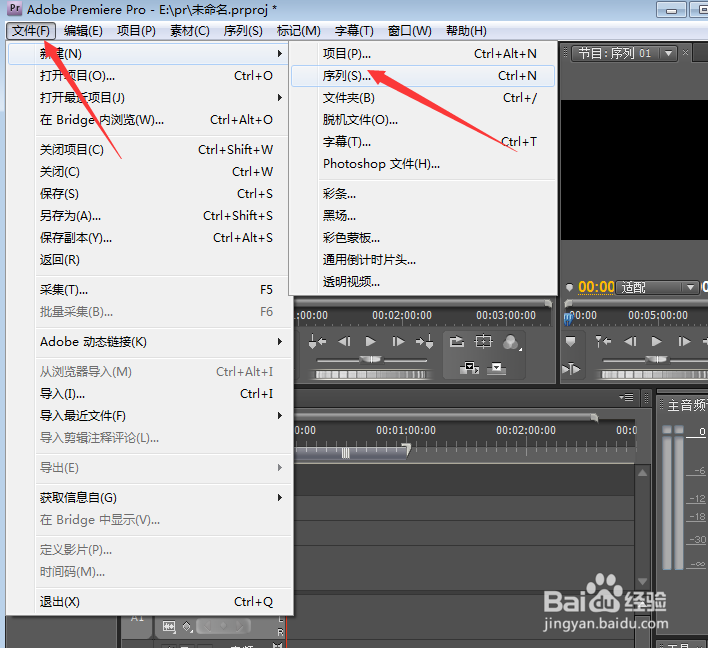The height and width of the screenshot is (648, 708).
Task: Choose 通用倒计时片头... in the submenu
Action: [x=423, y=260]
